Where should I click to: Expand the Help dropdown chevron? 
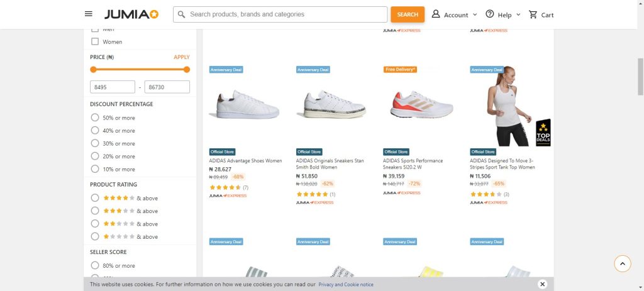point(518,14)
